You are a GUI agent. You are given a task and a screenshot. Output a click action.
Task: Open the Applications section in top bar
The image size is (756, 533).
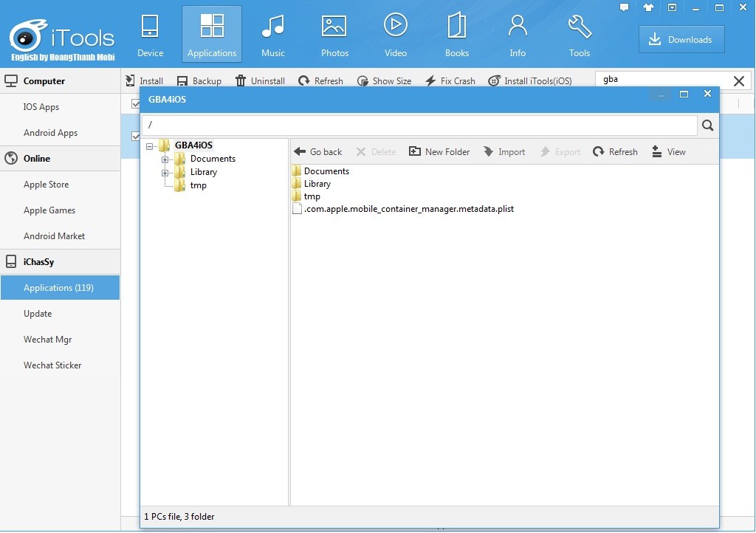click(212, 34)
